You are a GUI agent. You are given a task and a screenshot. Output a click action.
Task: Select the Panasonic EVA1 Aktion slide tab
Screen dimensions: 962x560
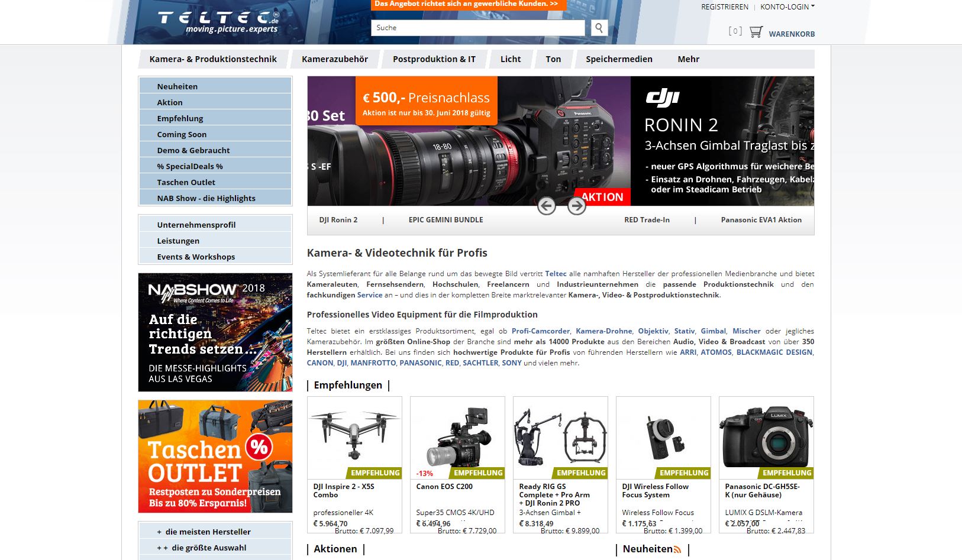tap(761, 220)
